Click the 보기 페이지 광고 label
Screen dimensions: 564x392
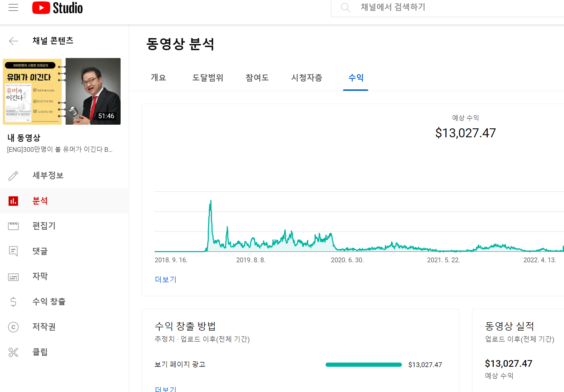pos(180,365)
